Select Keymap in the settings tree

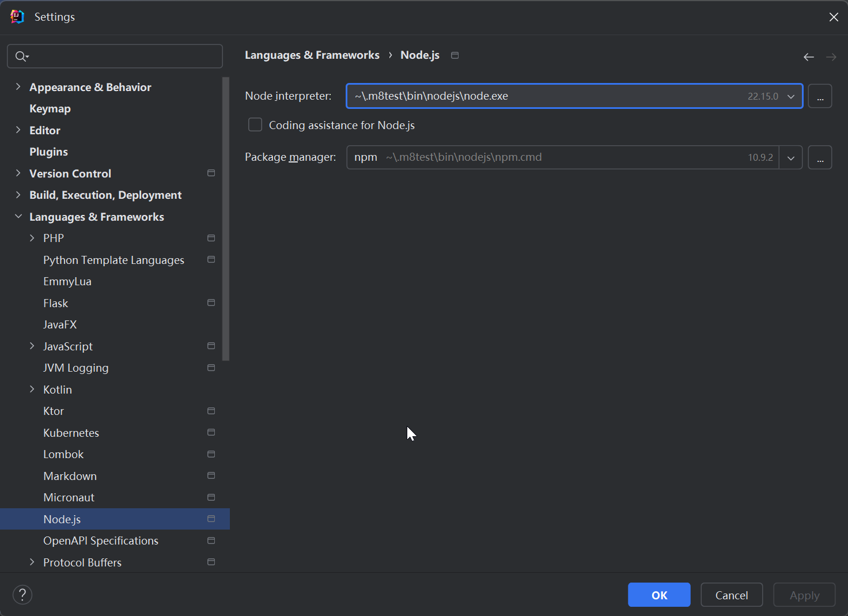pos(50,109)
